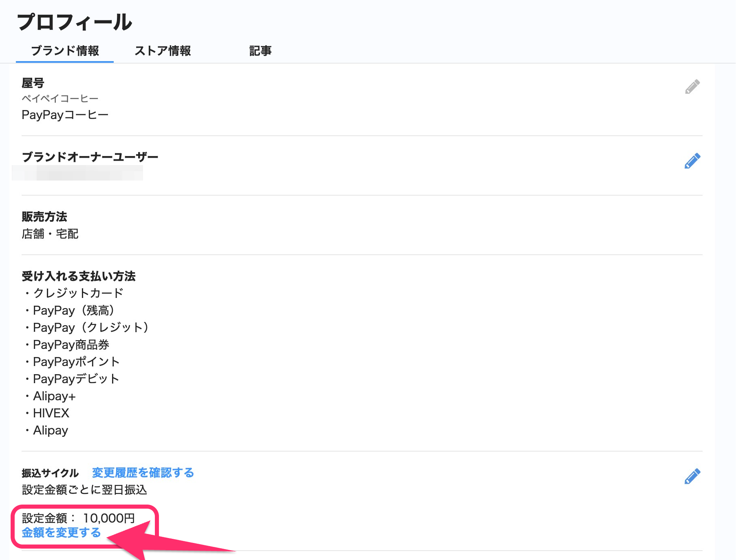Screen dimensions: 736x560
Task: Edit the ブランドオーナーユーザー with its pencil icon
Action: [692, 161]
